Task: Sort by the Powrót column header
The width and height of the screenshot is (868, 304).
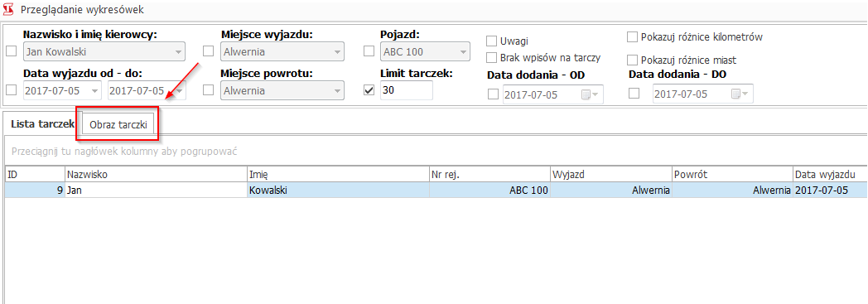Action: [732, 175]
